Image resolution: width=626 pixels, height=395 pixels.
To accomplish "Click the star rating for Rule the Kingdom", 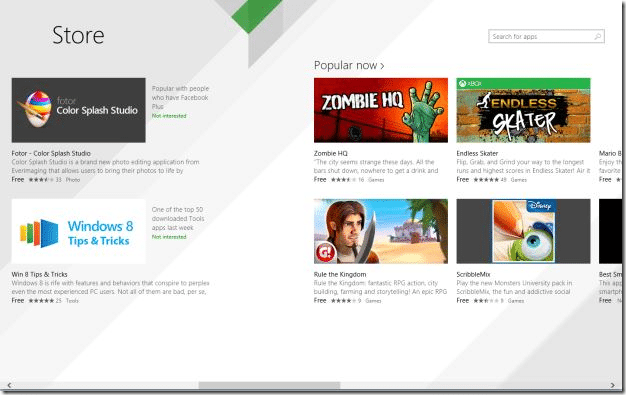I will tap(343, 301).
